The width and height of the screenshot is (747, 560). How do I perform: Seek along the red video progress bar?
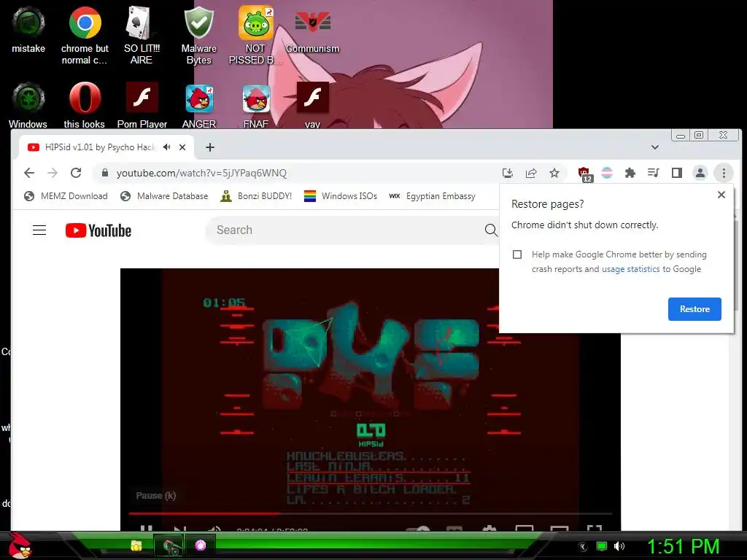click(x=370, y=513)
